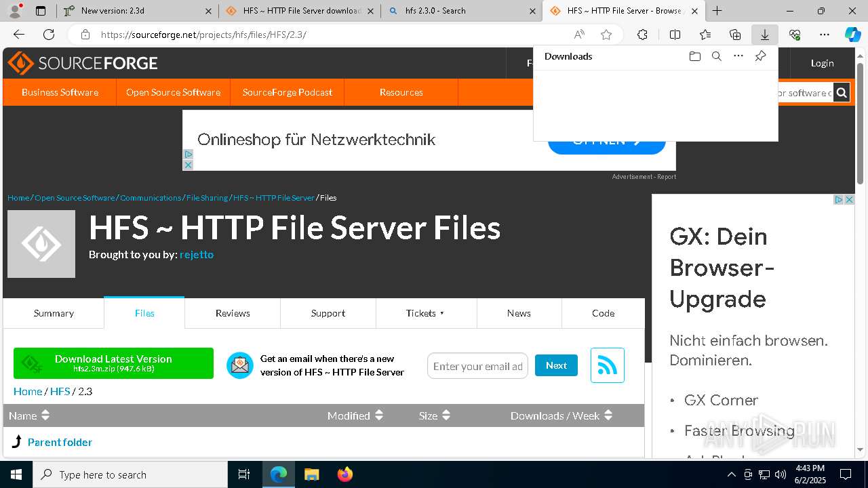Open Tab actions menu icon
This screenshot has width=868, height=488.
pos(41,11)
